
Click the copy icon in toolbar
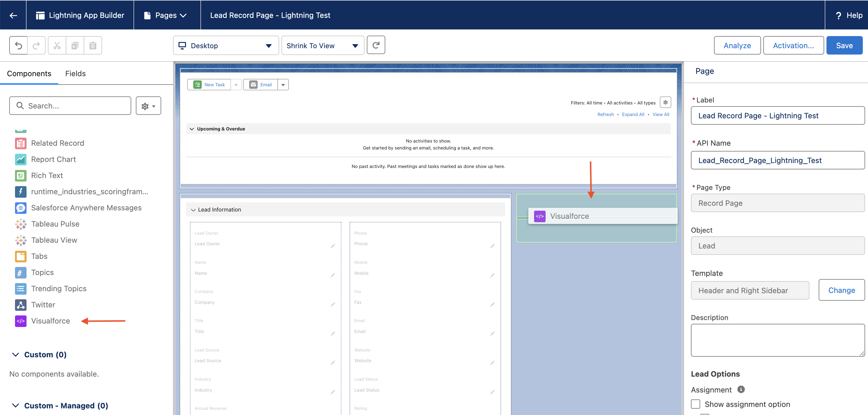coord(75,46)
